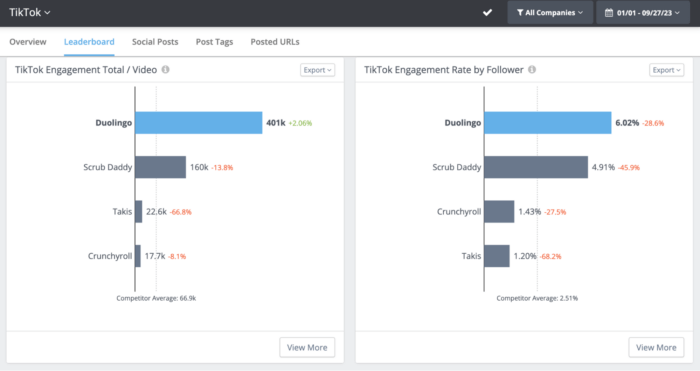Screen dimensions: 700x371
Task: Click View More under Engagement Rate chart
Action: pos(656,347)
